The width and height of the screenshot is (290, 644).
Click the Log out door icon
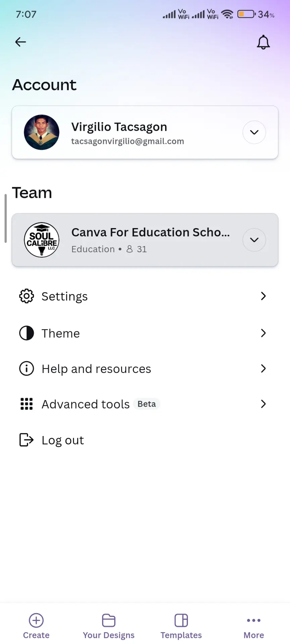[x=27, y=440]
